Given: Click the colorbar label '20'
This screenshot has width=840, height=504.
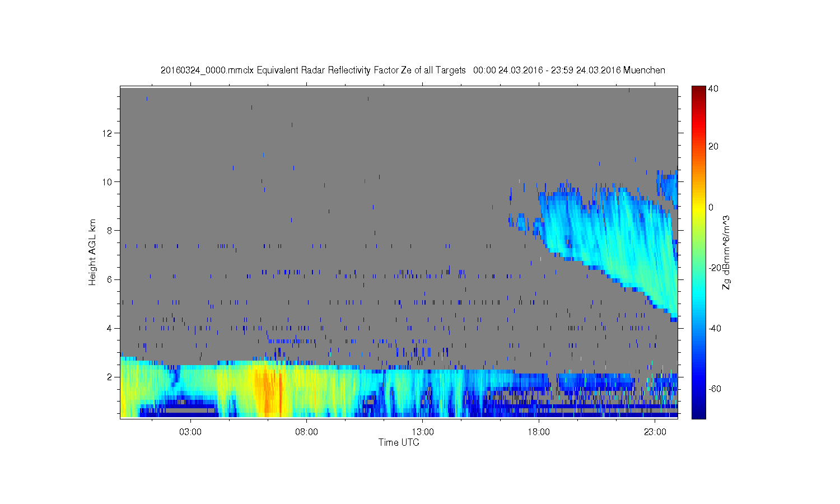Looking at the screenshot, I should [713, 147].
